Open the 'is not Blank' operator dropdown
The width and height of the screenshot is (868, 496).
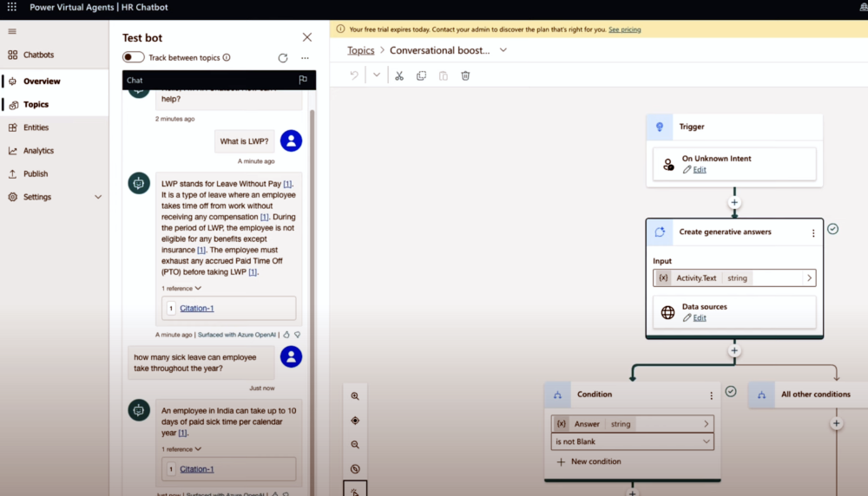(632, 442)
